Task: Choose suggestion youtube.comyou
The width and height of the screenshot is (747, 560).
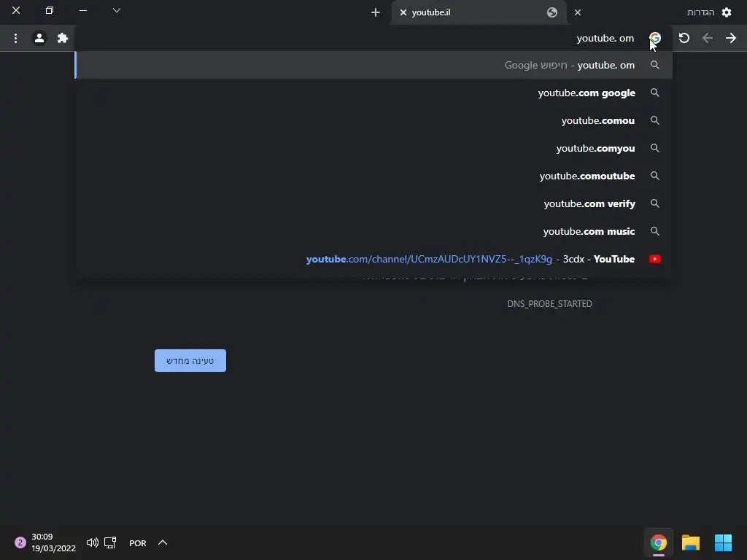Action: pyautogui.click(x=373, y=148)
